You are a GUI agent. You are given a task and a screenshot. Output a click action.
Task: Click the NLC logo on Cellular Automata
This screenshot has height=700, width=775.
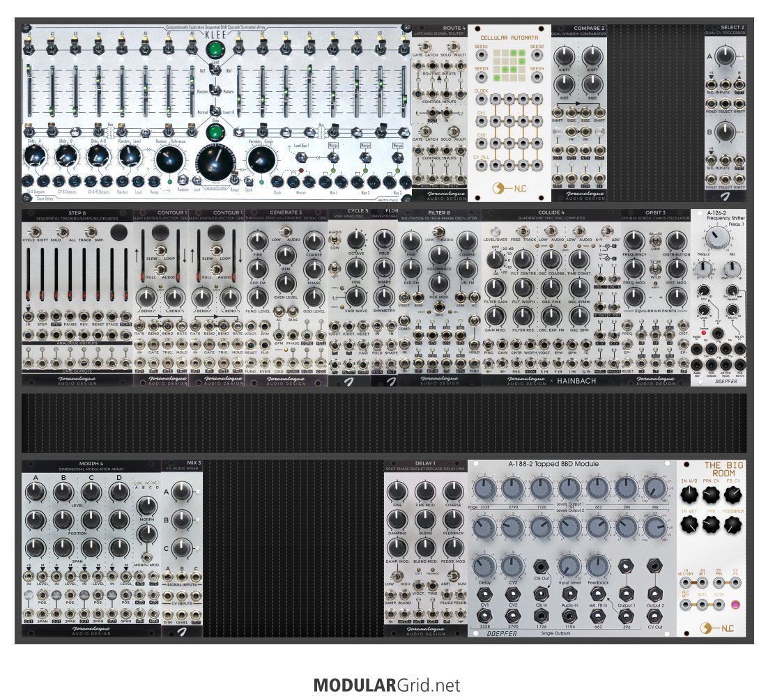[509, 188]
